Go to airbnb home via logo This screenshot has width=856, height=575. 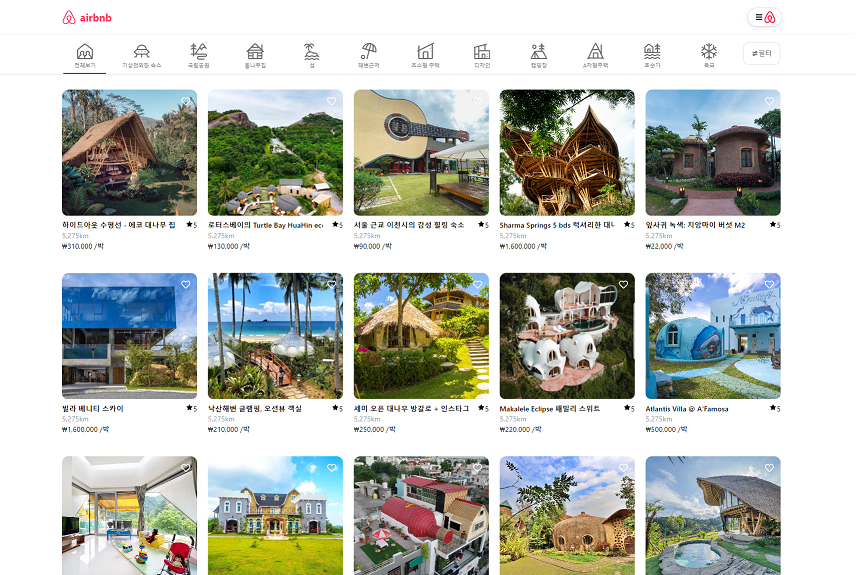[x=87, y=17]
